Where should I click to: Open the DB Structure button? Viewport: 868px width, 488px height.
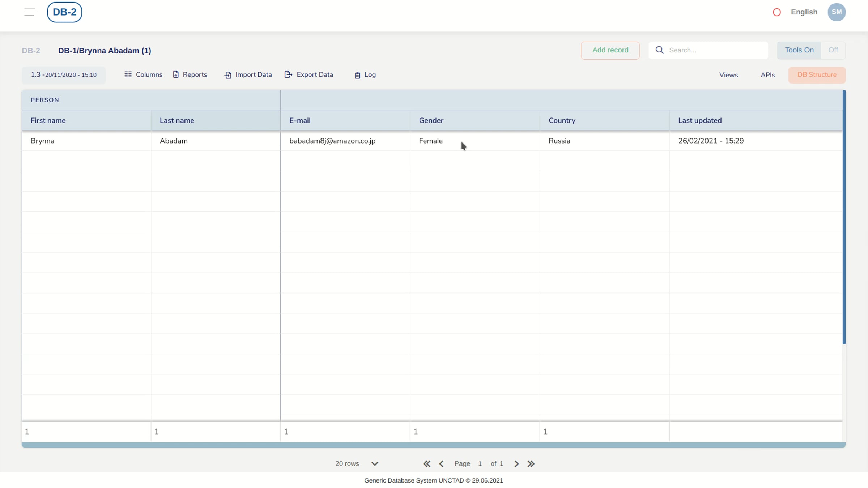pos(817,75)
